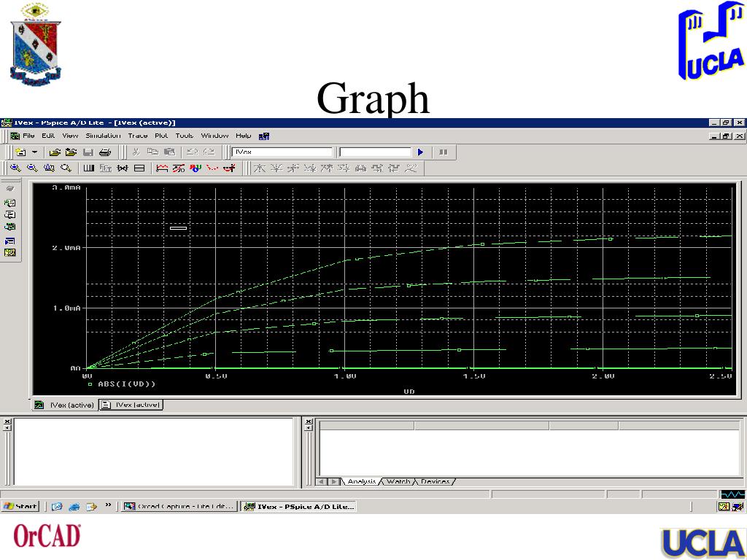The height and width of the screenshot is (560, 747).
Task: Click the Zoom Area magnifier icon
Action: [49, 168]
